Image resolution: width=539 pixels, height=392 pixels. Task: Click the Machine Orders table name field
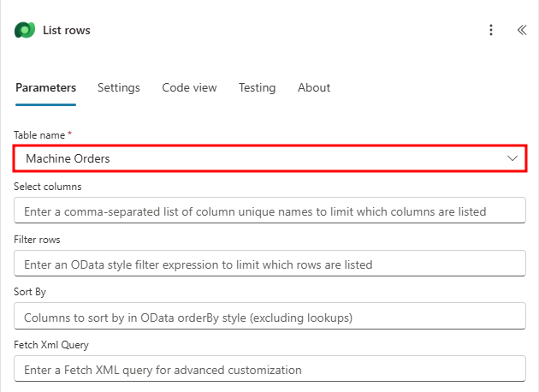click(x=257, y=158)
